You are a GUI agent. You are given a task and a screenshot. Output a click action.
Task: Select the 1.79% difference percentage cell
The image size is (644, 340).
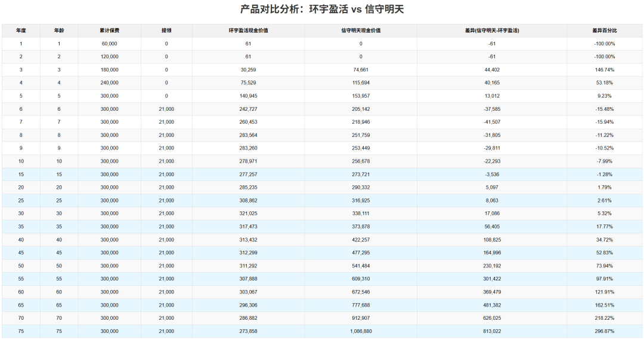click(605, 188)
